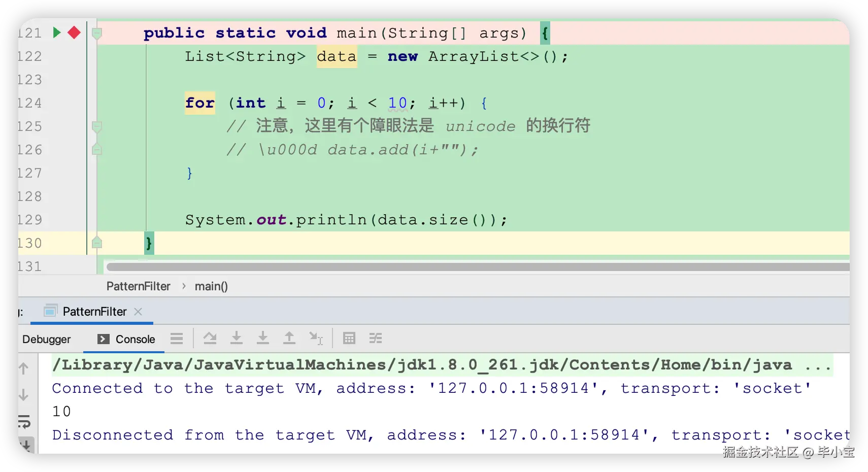Screen dimensions: 868x472
Task: Close the PatternFilter debug tab
Action: coord(138,312)
